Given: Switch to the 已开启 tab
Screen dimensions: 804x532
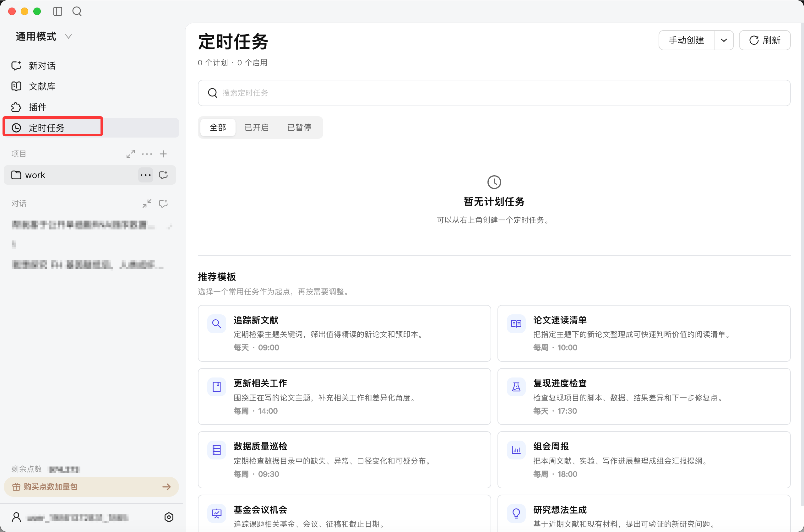Looking at the screenshot, I should pos(257,128).
